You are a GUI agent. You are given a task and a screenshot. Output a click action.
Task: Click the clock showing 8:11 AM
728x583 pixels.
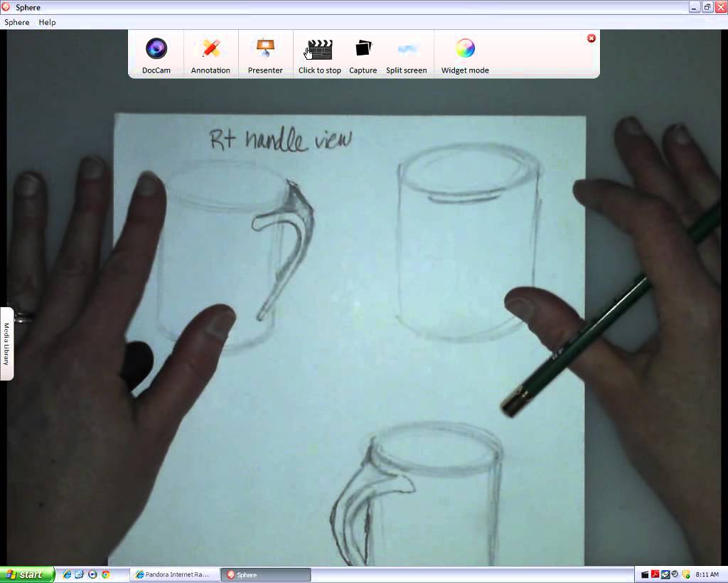tap(707, 574)
